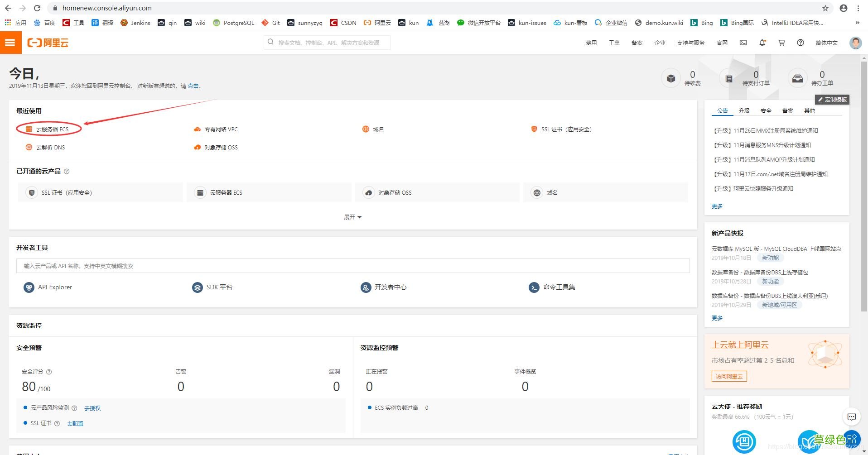Select the 安全 tab
868x455 pixels.
click(766, 110)
